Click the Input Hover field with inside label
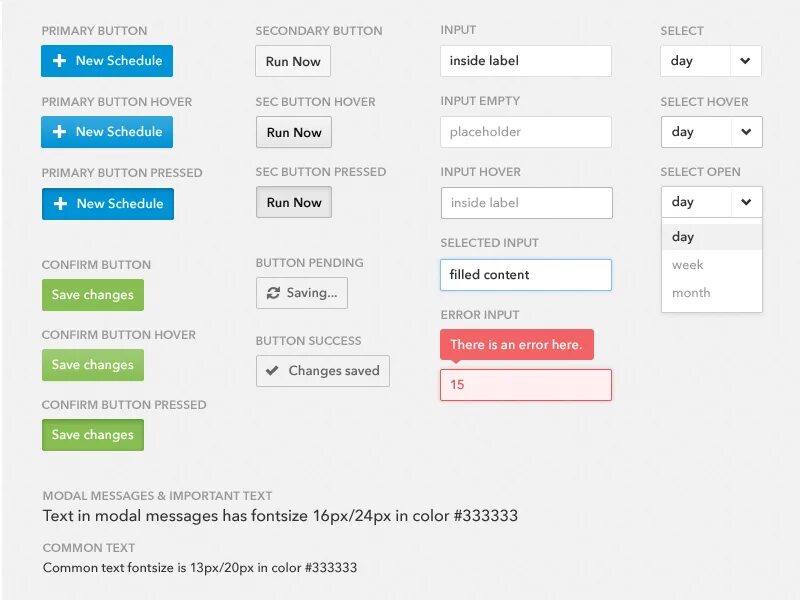The image size is (800, 600). coord(527,203)
